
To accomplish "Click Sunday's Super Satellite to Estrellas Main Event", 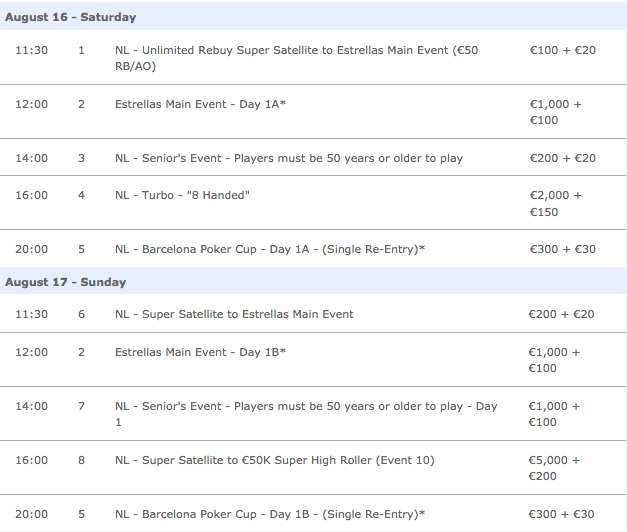I will [234, 314].
